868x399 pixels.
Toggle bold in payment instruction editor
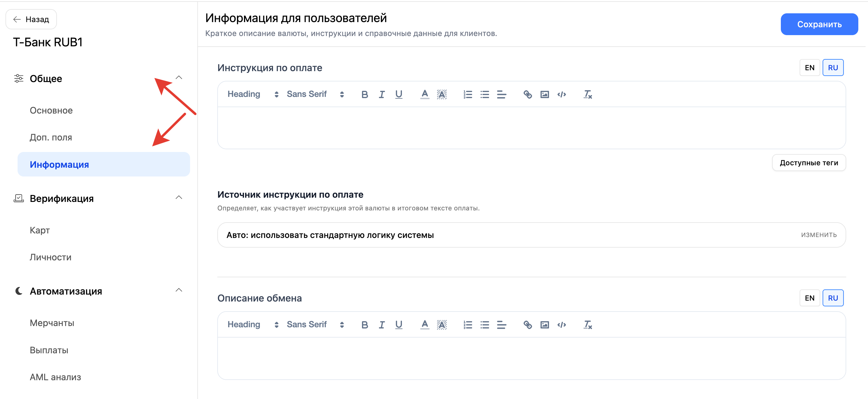click(x=364, y=94)
